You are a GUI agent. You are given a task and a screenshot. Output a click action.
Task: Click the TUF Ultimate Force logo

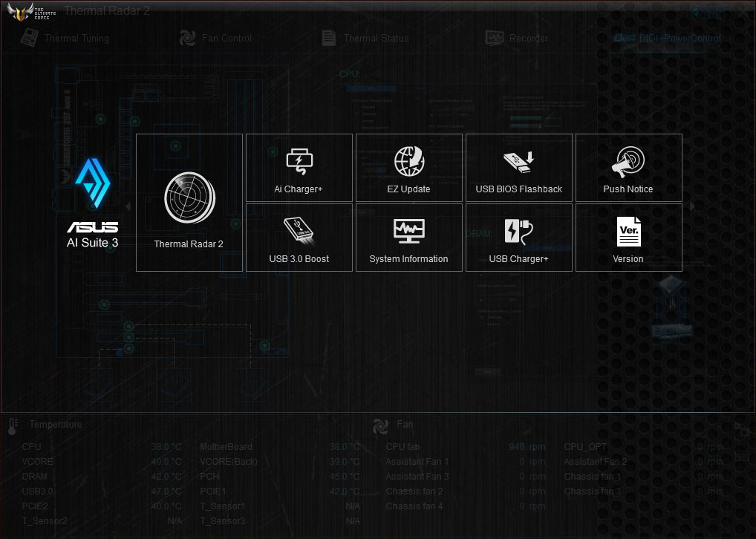pos(31,12)
